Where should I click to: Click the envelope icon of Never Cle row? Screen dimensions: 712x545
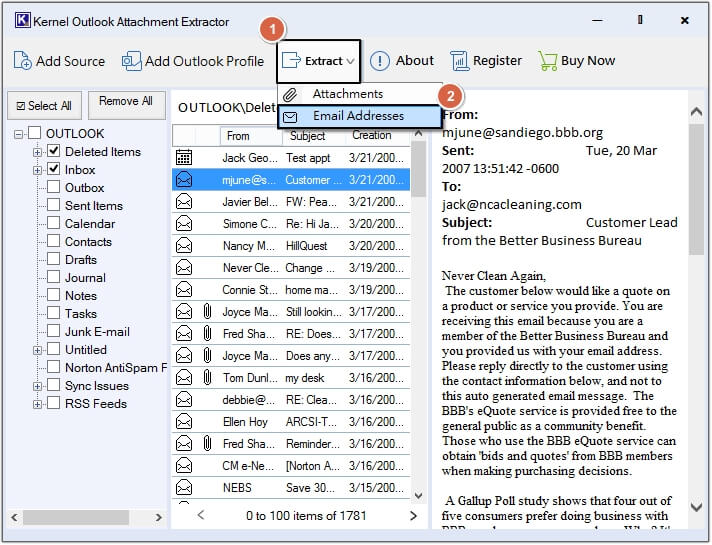coord(184,268)
